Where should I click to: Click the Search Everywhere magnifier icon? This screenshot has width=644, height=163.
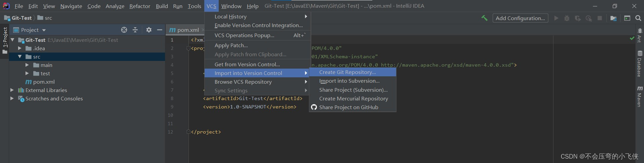638,18
